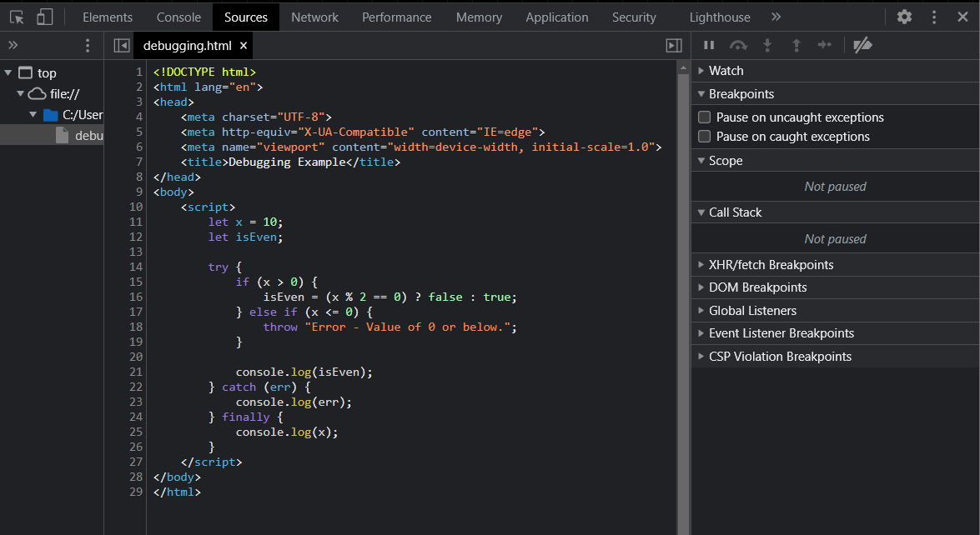Set breakpoint on line number 11
Viewport: 980px width, 535px height.
tap(136, 222)
